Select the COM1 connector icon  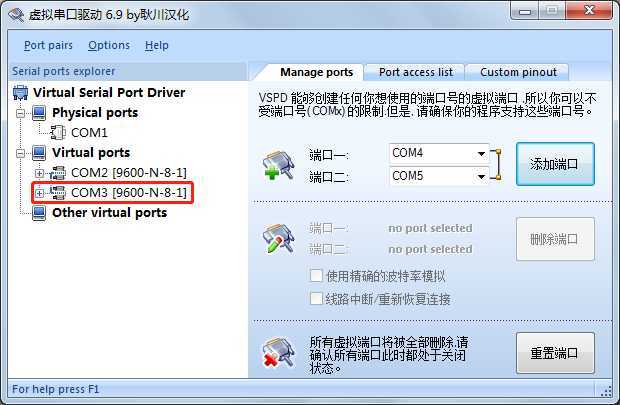pos(58,132)
